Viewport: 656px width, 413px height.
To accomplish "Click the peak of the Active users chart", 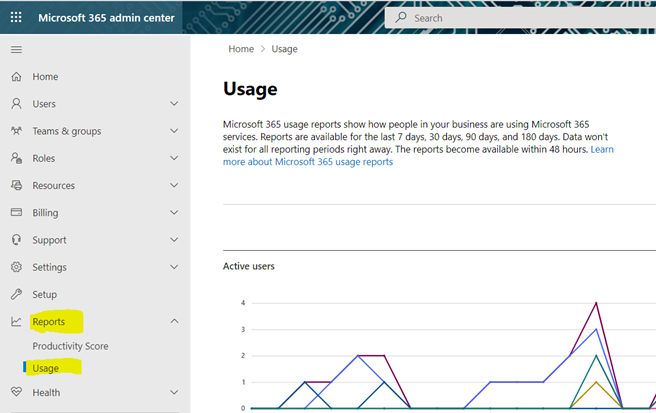I will point(596,303).
